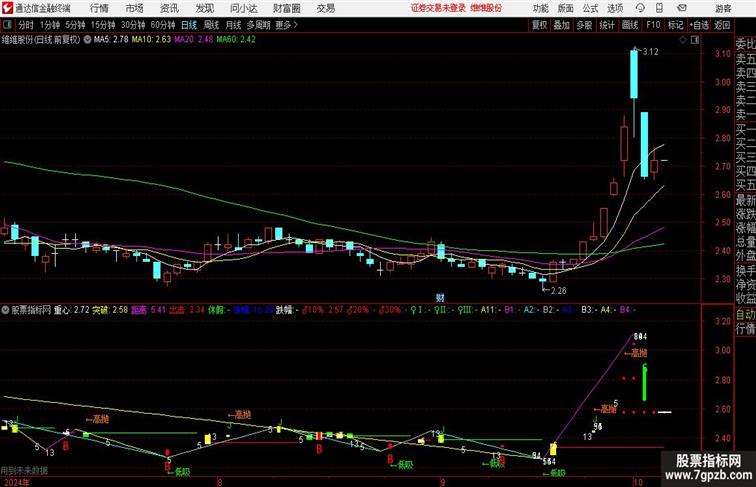756x487 pixels.
Task: Click the red 证券交易未登录 link
Action: [438, 8]
